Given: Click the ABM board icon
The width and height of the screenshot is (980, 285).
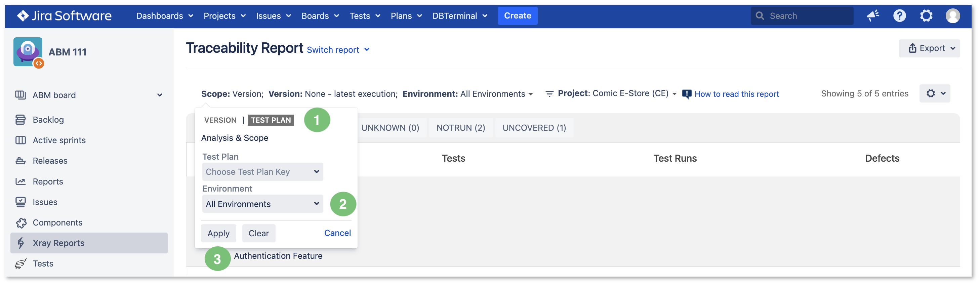Looking at the screenshot, I should pos(21,95).
